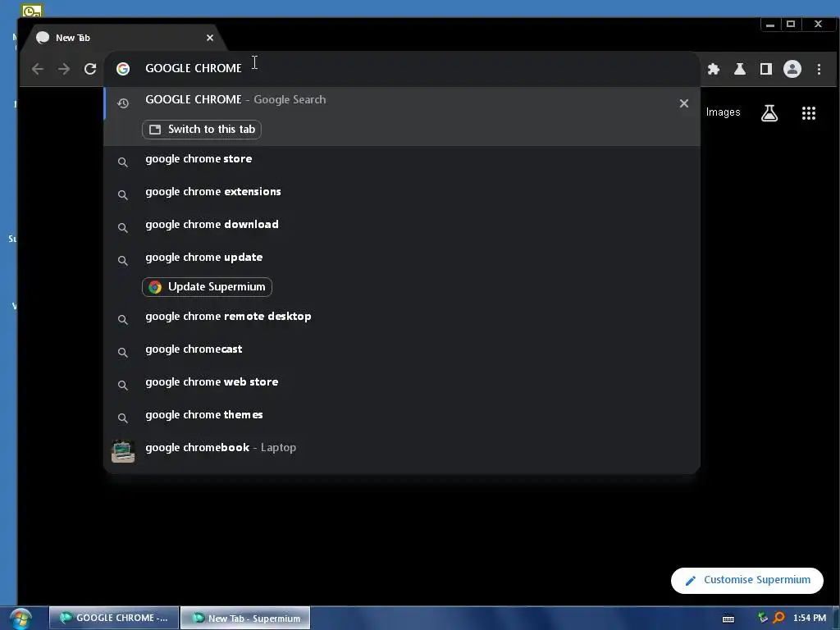
Task: Click the chromebook laptop thumbnail
Action: point(123,451)
